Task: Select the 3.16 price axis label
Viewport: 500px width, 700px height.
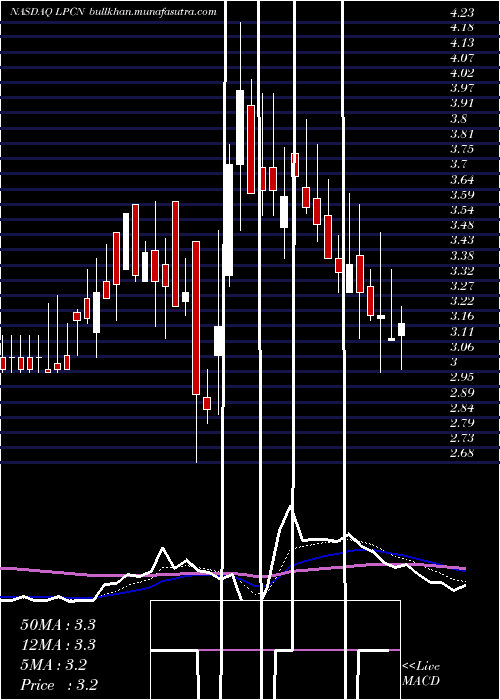Action: click(x=462, y=317)
